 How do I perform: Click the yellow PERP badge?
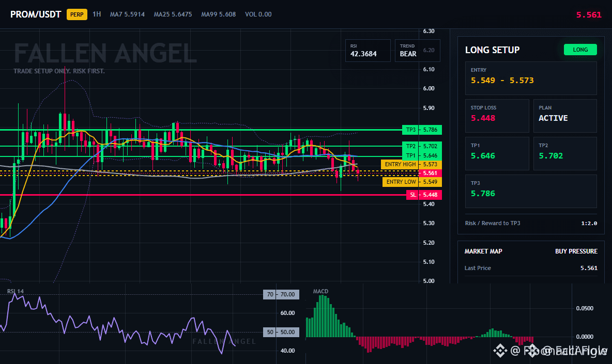77,14
